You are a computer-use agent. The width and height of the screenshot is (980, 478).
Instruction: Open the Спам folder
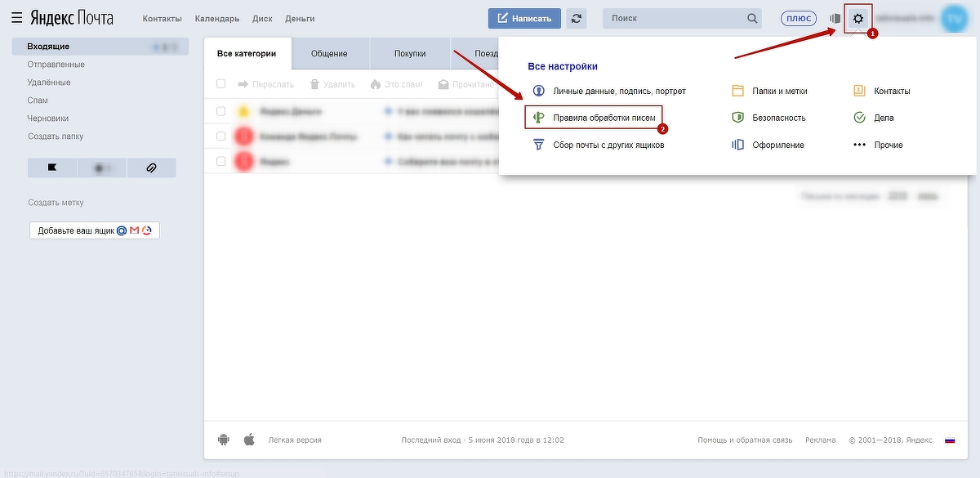tap(38, 101)
